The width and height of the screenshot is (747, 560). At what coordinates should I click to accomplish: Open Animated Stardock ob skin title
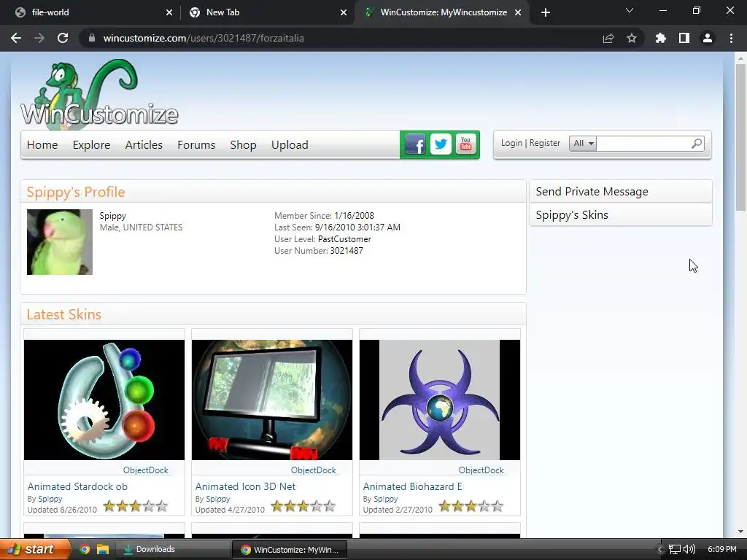click(77, 486)
